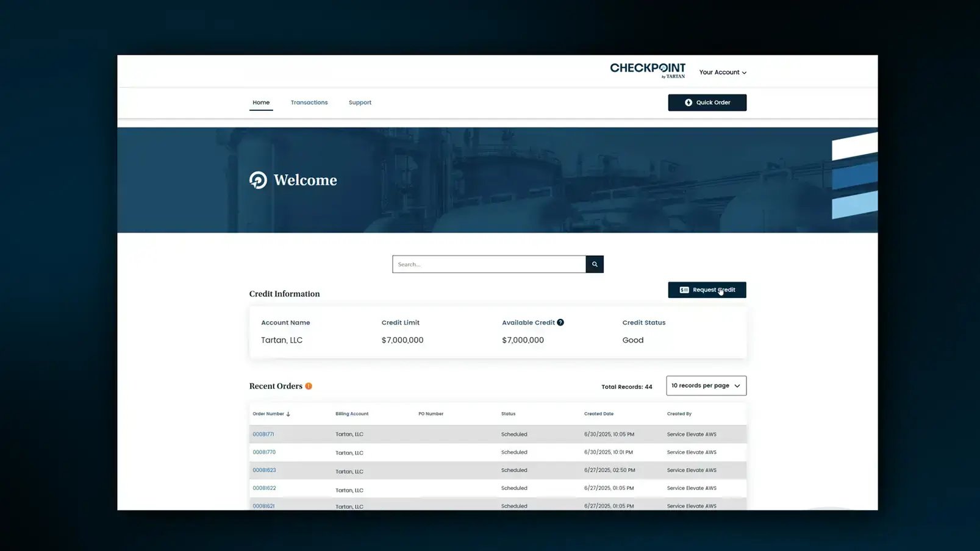The image size is (980, 551).
Task: Click the search magnifier icon
Action: (595, 264)
